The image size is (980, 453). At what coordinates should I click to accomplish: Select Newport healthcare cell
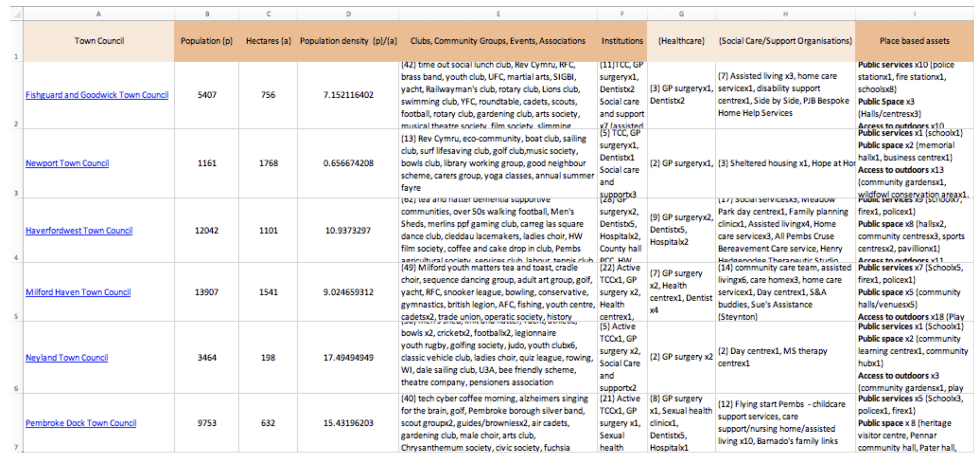tap(681, 163)
